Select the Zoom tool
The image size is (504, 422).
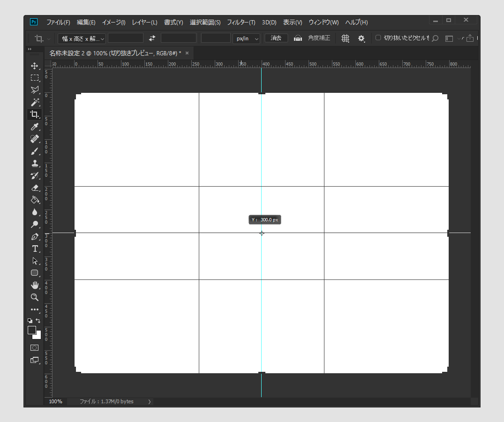point(34,297)
